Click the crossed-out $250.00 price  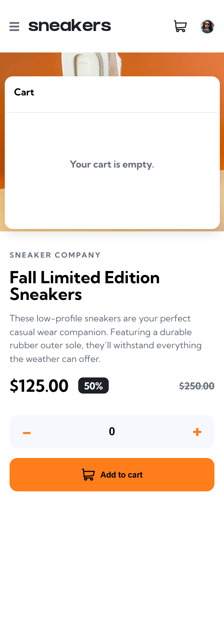(197, 386)
